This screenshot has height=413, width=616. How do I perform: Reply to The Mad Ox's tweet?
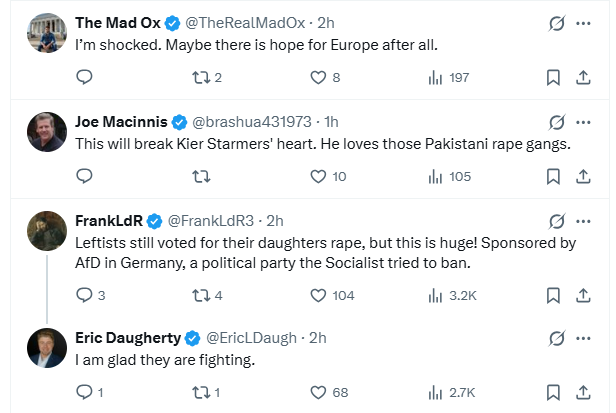(x=84, y=77)
